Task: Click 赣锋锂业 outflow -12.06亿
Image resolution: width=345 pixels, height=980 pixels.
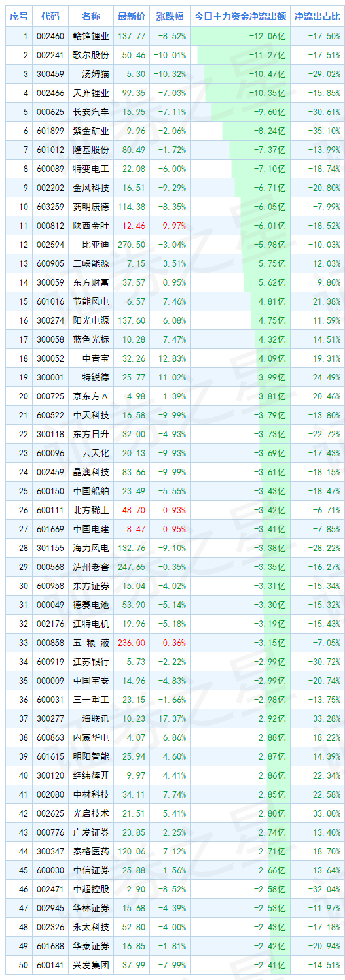Action: [x=269, y=36]
